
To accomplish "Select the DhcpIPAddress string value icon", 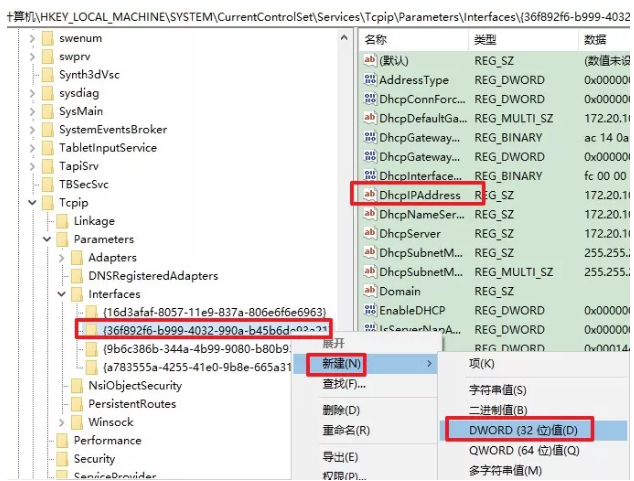I will [x=369, y=195].
